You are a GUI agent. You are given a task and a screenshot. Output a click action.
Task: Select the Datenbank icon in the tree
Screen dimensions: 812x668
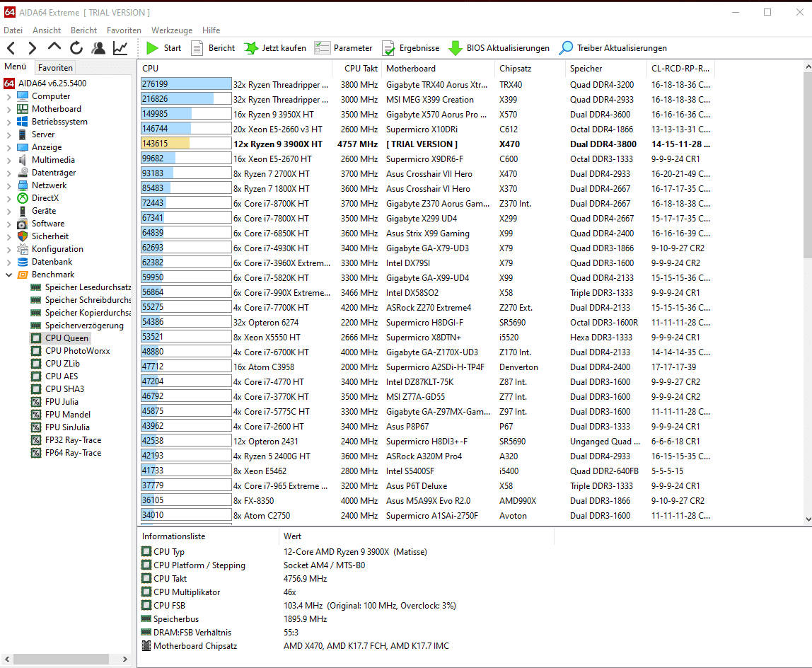coord(22,262)
